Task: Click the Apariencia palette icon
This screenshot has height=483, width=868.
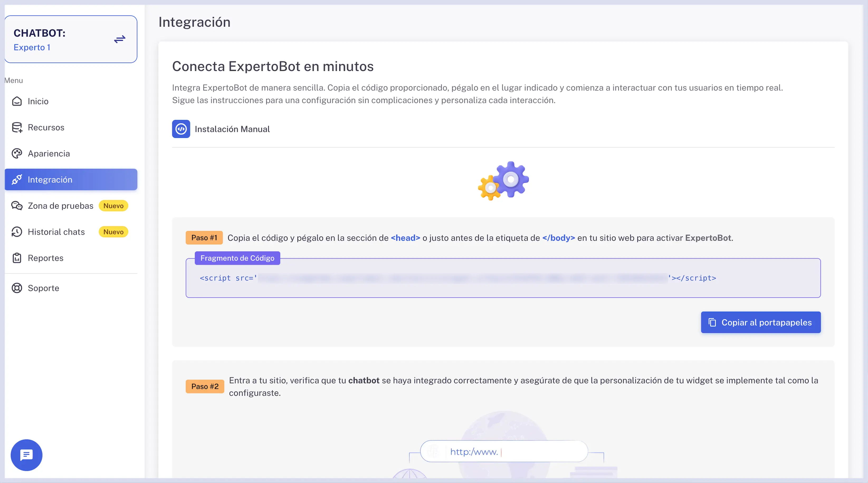Action: point(17,153)
